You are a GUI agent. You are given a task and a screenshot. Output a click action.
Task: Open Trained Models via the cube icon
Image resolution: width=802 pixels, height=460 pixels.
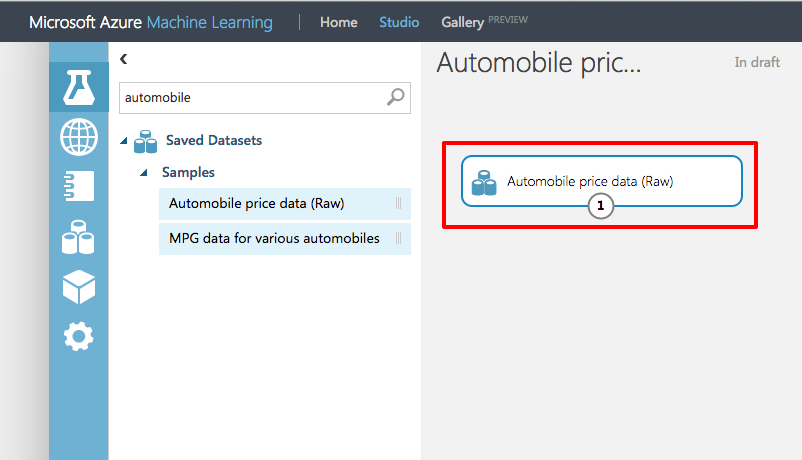[78, 288]
